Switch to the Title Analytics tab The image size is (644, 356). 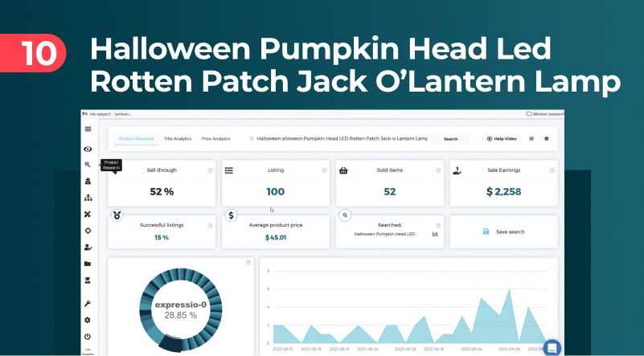click(178, 139)
